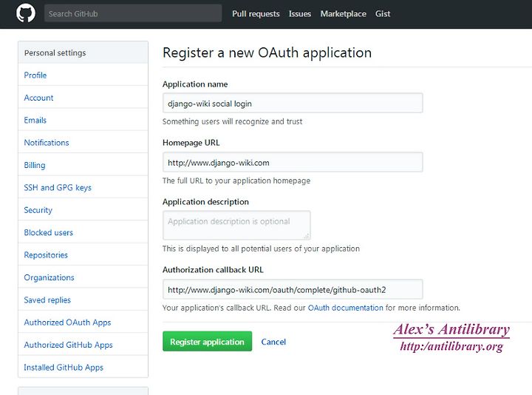The image size is (532, 395).
Task: Focus the Search GitHub box
Action: tap(133, 13)
